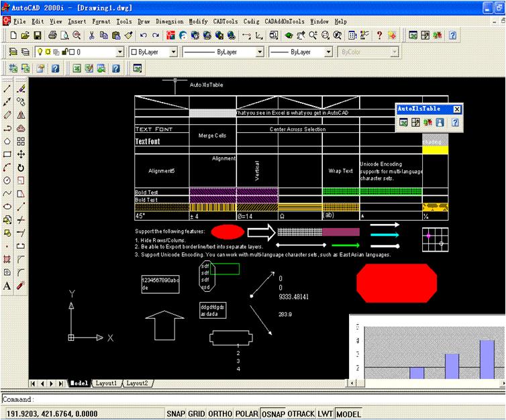This screenshot has width=506, height=420.
Task: Switch to the Layout1 tab
Action: [x=106, y=383]
